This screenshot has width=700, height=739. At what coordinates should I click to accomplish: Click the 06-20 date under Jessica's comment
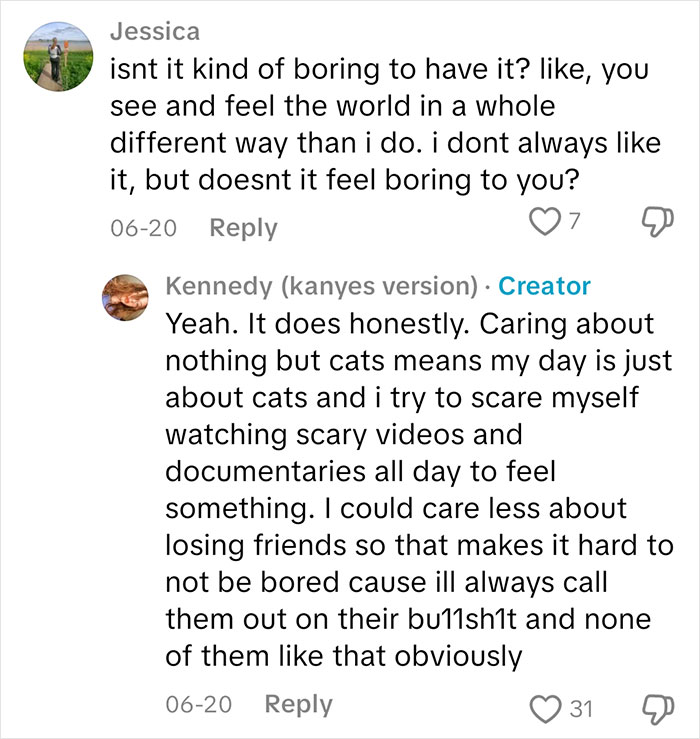click(144, 229)
